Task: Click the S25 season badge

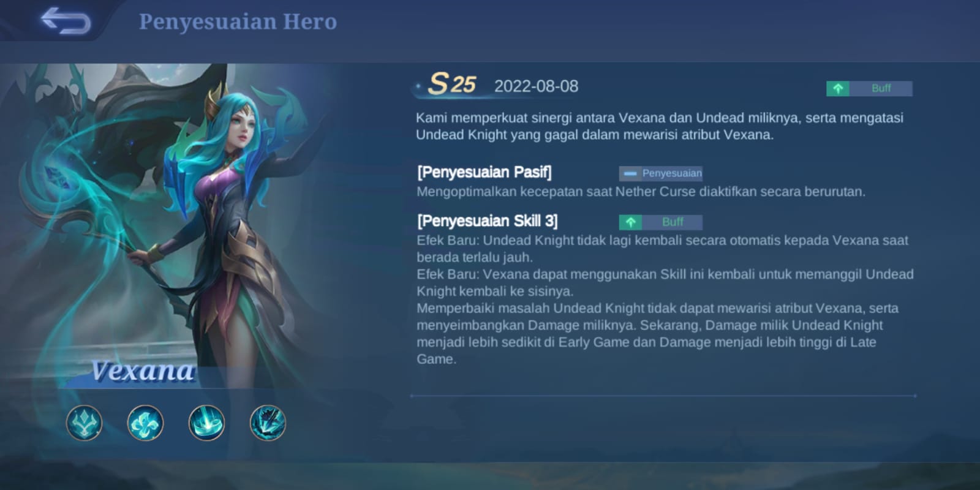Action: pyautogui.click(x=452, y=84)
